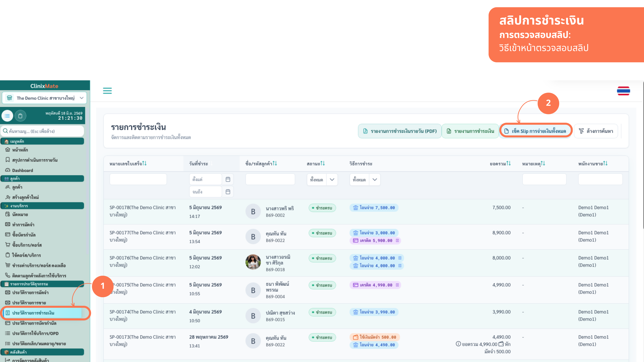Click receipt number SP-00174
This screenshot has width=644, height=362.
143,315
